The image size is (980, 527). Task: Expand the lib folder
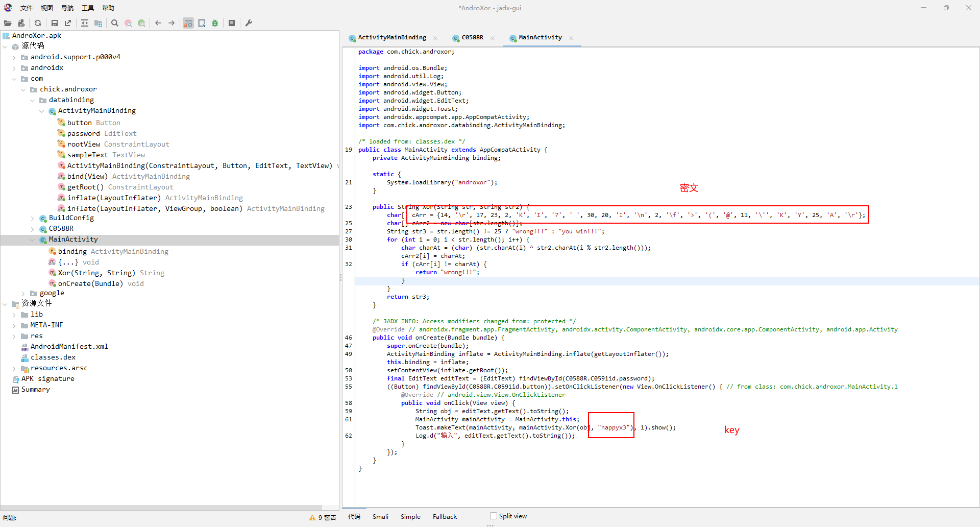tap(14, 315)
